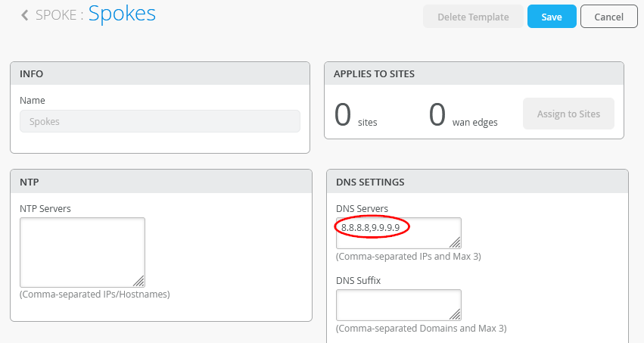This screenshot has height=343, width=644.
Task: Click into the NTP Servers text area
Action: click(82, 252)
